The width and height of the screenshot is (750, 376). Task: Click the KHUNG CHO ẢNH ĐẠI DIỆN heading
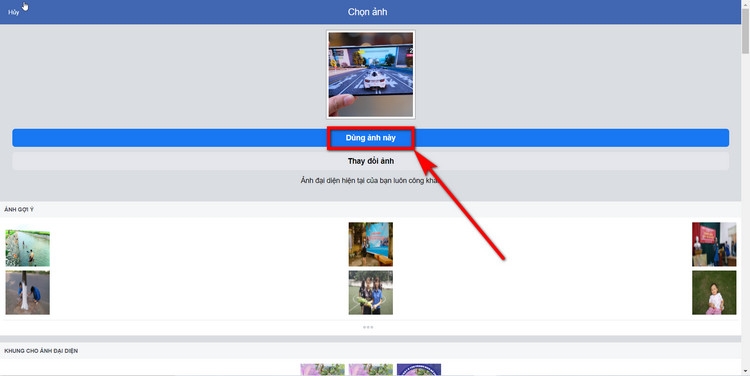pyautogui.click(x=41, y=351)
